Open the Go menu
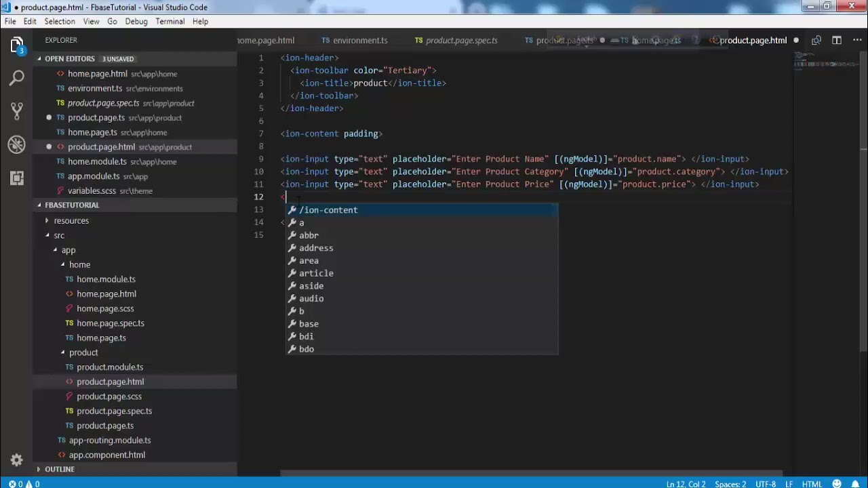868x488 pixels. 112,22
